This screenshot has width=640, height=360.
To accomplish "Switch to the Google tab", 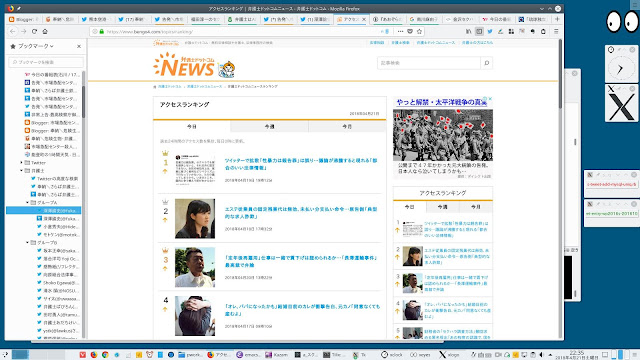I will pyautogui.click(x=424, y=19).
